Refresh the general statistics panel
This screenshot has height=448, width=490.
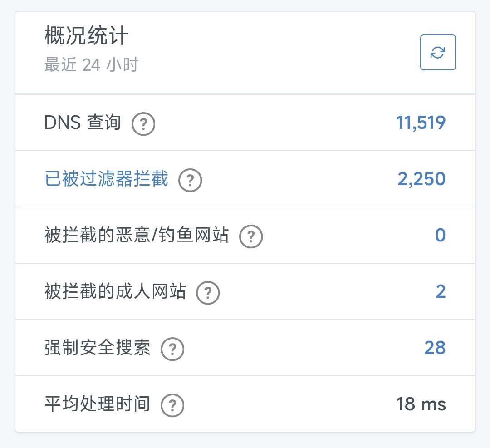click(x=438, y=52)
